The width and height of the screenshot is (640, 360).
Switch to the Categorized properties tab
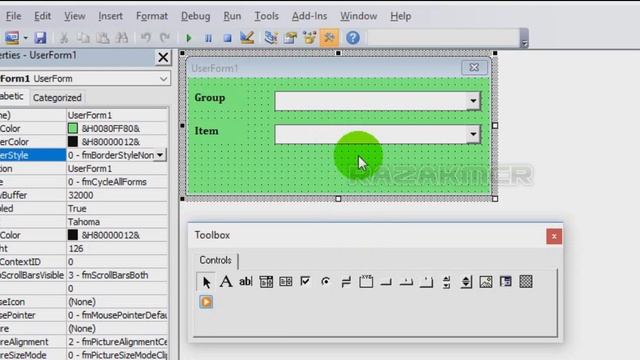coord(57,98)
